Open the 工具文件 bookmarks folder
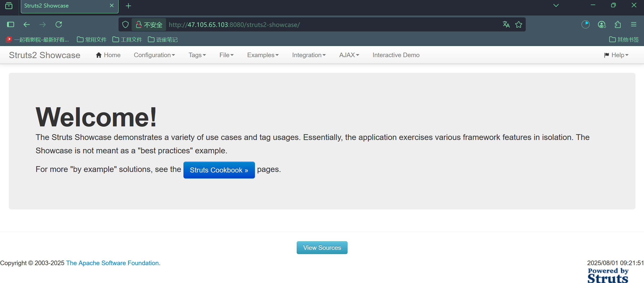The width and height of the screenshot is (644, 283). coord(127,40)
